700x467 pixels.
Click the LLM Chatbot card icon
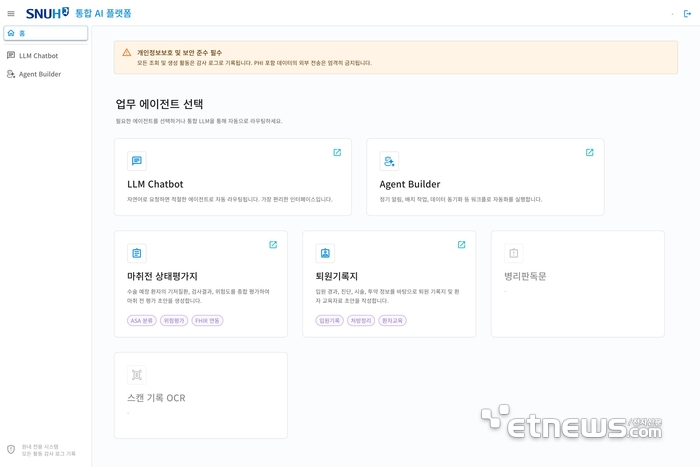coord(137,161)
